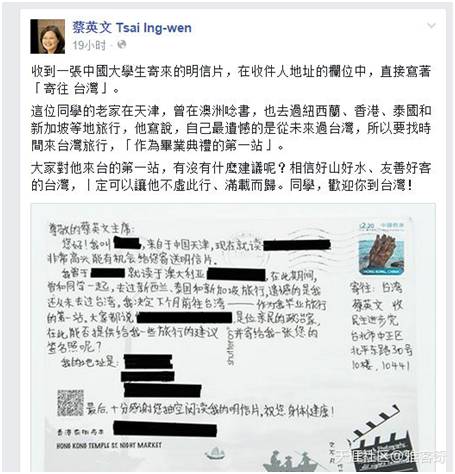Image resolution: width=455 pixels, height=474 pixels.
Task: Click the Hong Kong postage stamp image
Action: tap(382, 249)
